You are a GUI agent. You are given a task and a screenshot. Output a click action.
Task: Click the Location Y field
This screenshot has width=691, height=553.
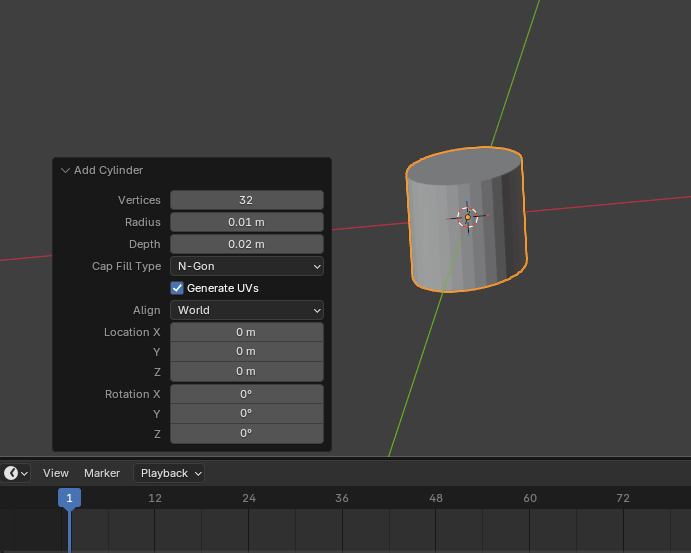click(247, 352)
